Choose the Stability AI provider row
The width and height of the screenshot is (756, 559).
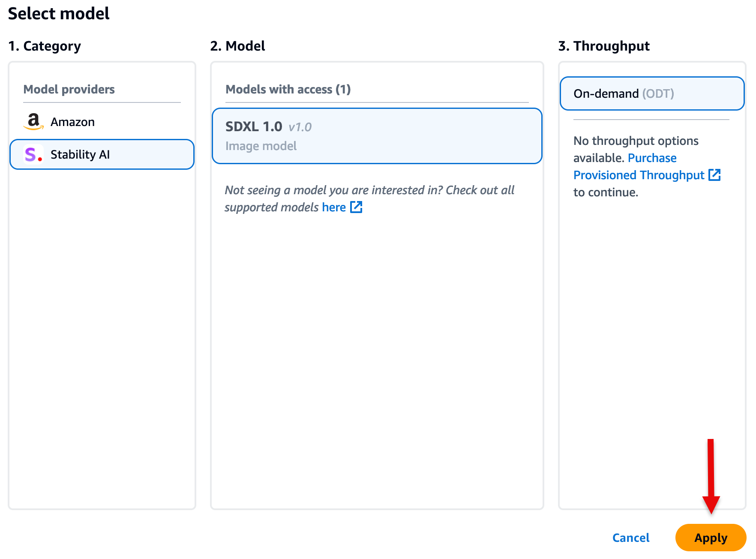pos(102,154)
